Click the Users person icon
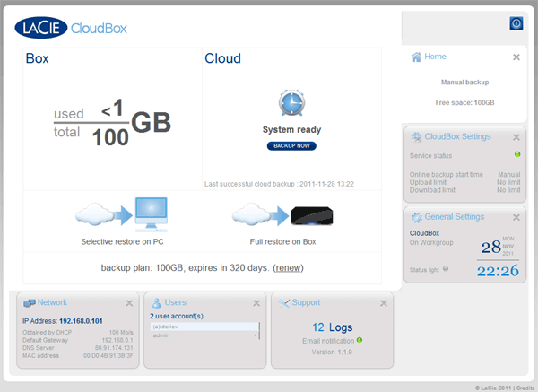 pos(156,303)
